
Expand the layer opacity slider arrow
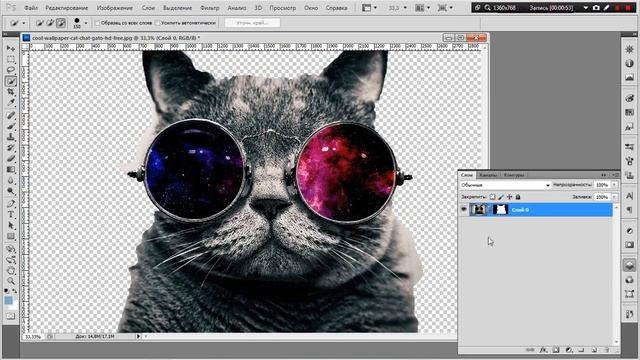point(614,185)
